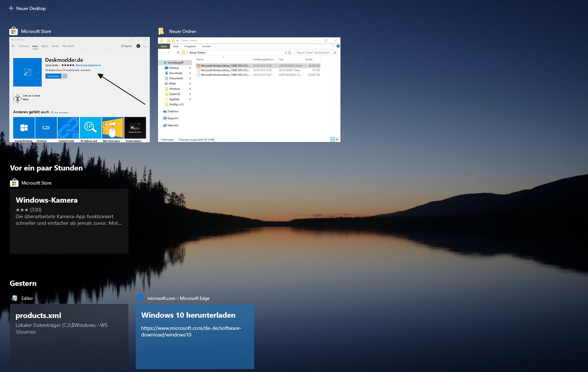Open the address bar history dropdown
588x372 pixels.
click(x=286, y=53)
